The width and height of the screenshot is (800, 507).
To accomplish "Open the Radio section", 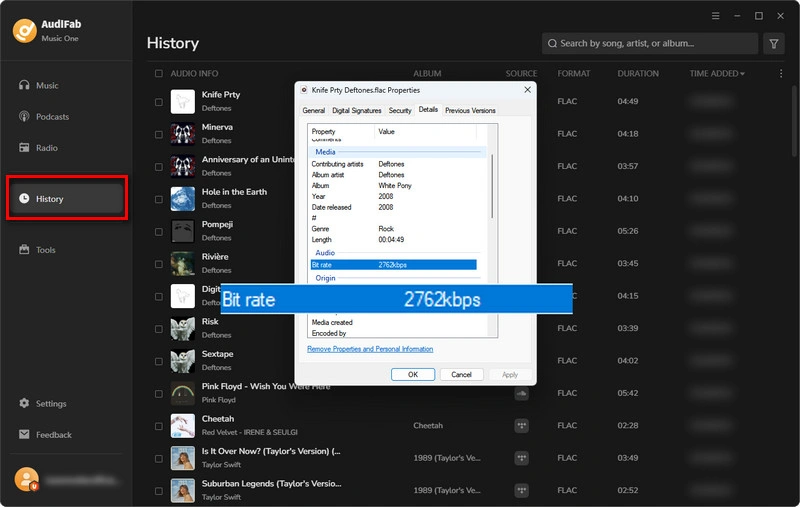I will (38, 147).
